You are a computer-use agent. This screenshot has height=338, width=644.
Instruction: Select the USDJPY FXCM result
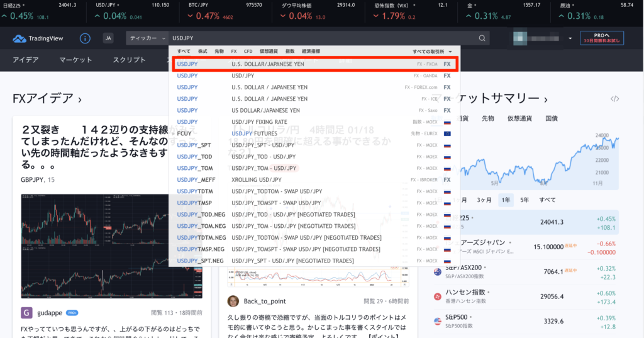point(314,64)
